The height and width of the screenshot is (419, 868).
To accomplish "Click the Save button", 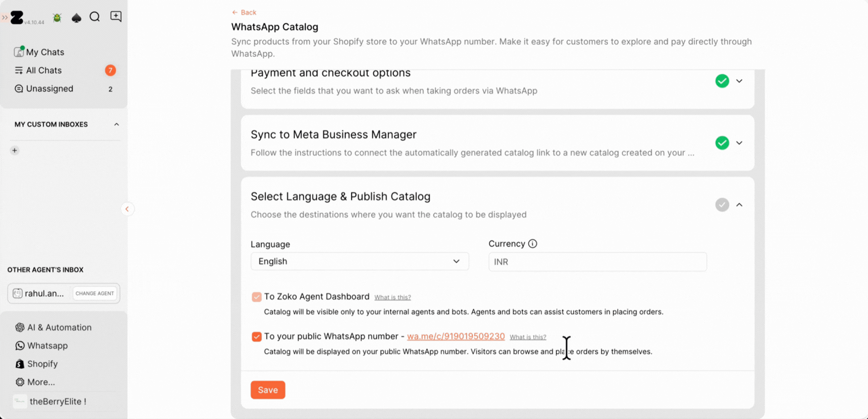I will [x=268, y=390].
